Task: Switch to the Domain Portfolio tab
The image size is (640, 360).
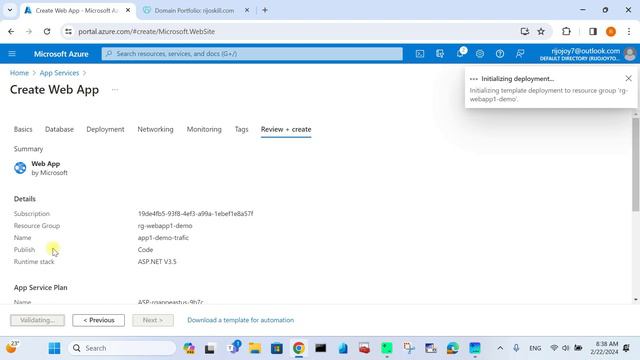Action: tap(195, 11)
